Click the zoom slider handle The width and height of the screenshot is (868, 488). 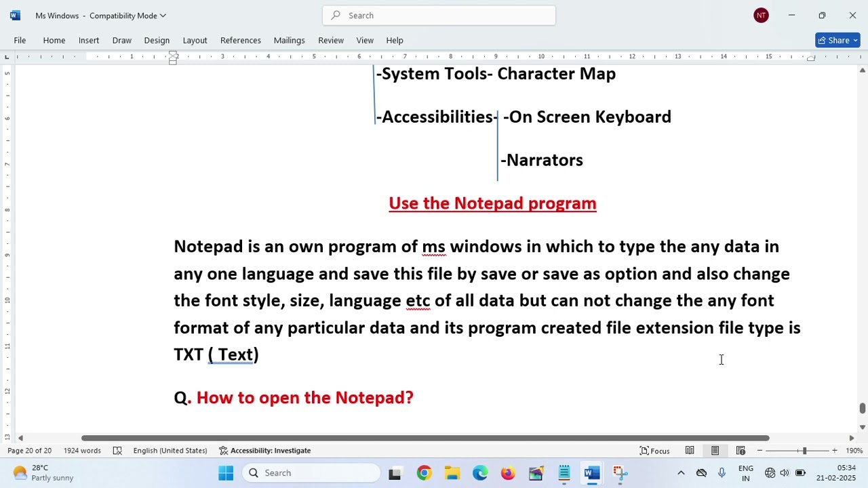[804, 451]
